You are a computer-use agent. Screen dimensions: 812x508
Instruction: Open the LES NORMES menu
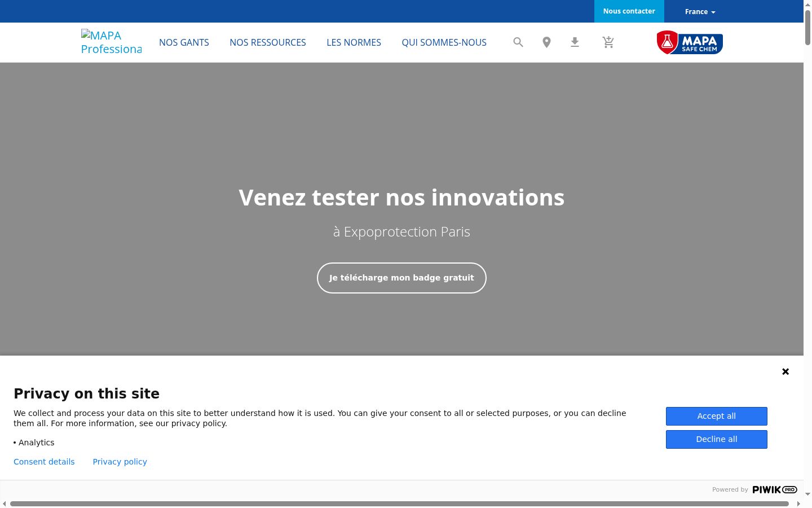coord(354,42)
